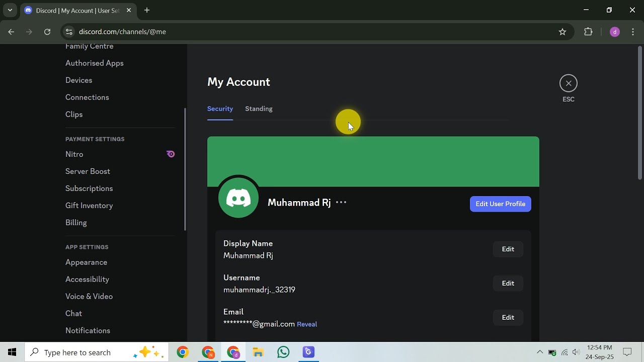Image resolution: width=644 pixels, height=362 pixels.
Task: Click the Edit User Profile button
Action: pos(500,204)
